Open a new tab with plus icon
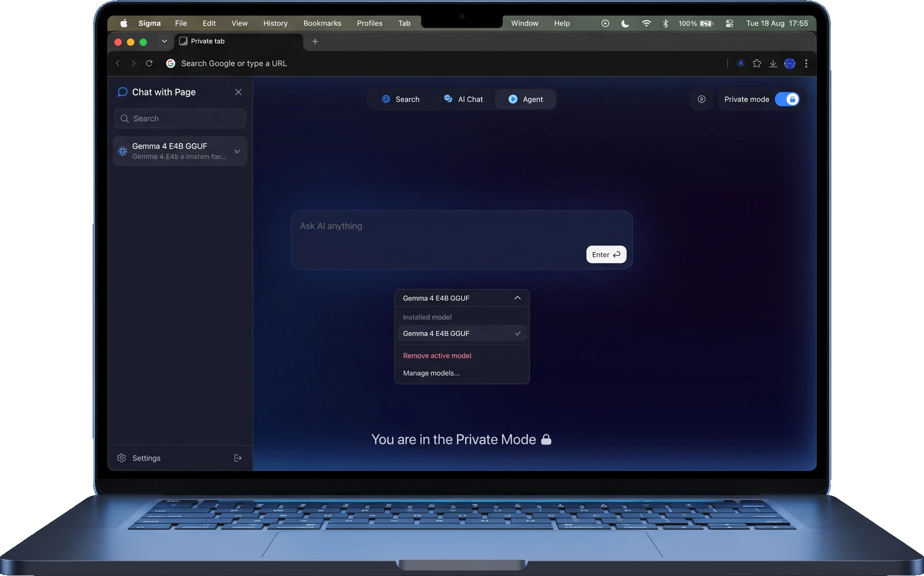This screenshot has height=576, width=924. [315, 41]
